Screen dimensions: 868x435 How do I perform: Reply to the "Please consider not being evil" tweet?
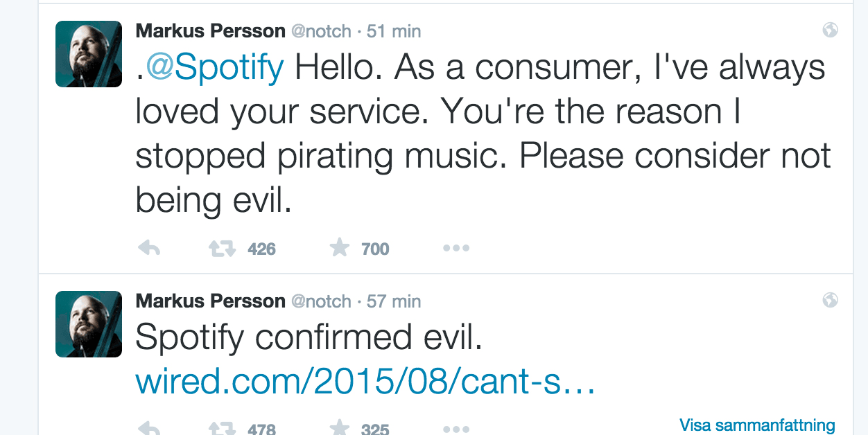[148, 248]
